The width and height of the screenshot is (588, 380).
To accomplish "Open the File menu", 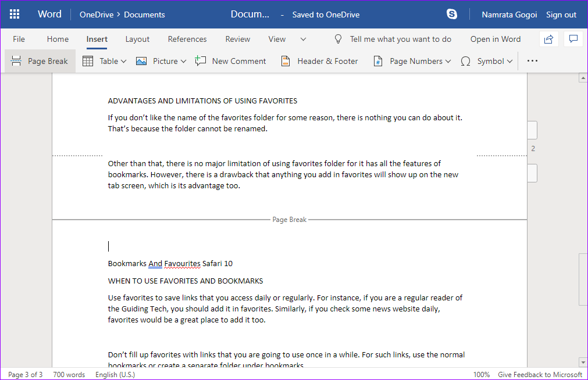I will 19,39.
